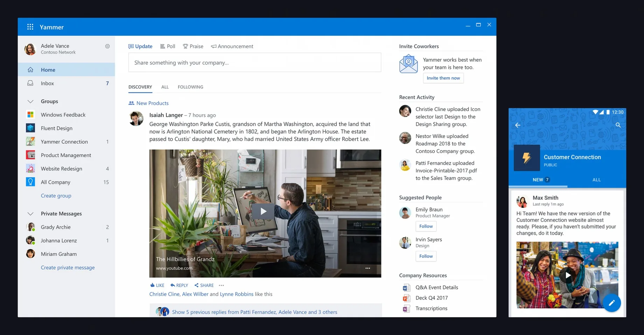Select the Praise post type
This screenshot has width=644, height=335.
(193, 46)
